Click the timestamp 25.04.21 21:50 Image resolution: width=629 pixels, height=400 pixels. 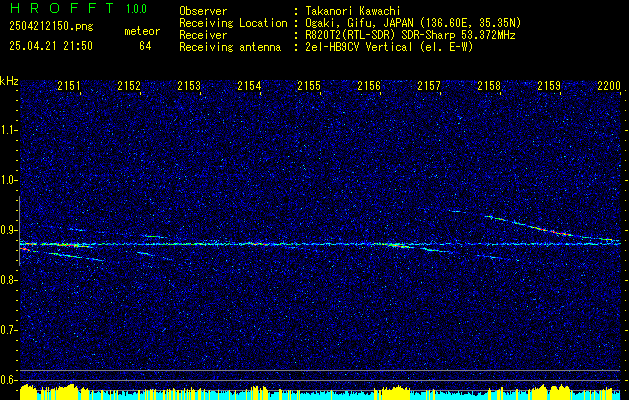(x=51, y=46)
